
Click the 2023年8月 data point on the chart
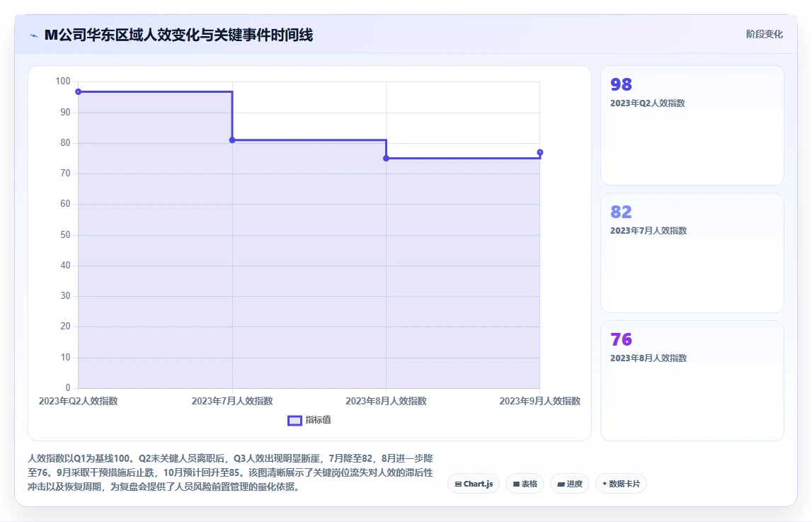coord(386,159)
